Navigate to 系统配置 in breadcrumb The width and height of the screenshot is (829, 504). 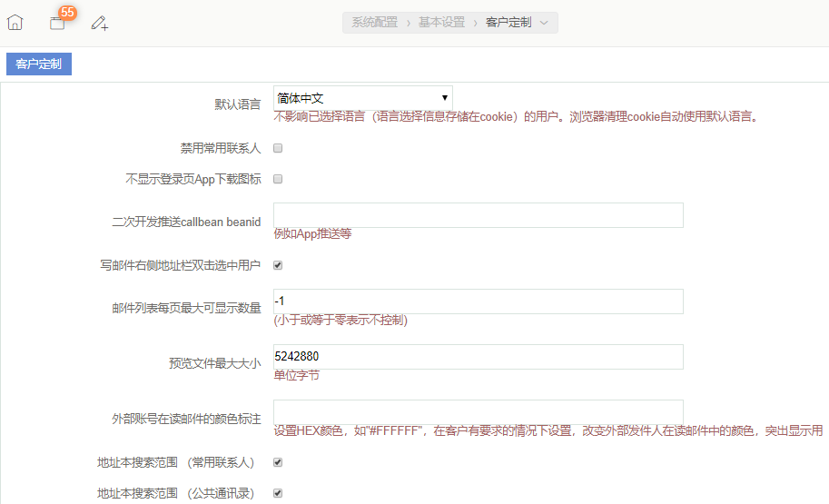374,23
